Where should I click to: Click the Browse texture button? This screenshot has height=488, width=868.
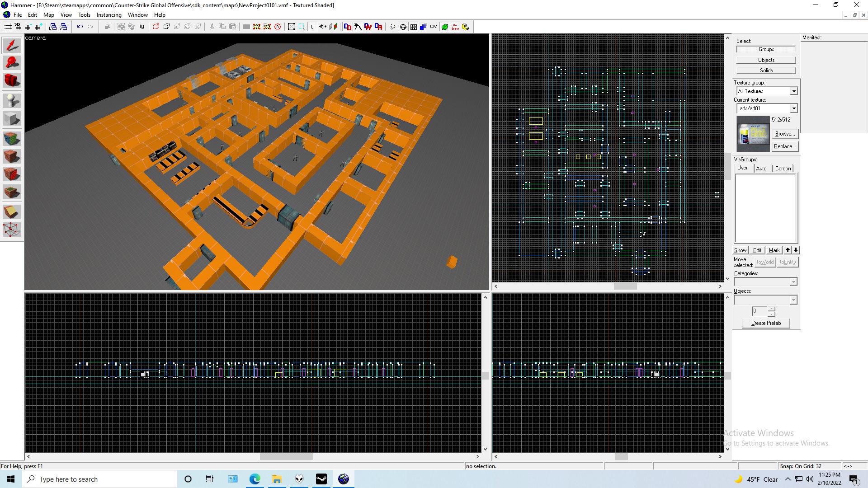tap(784, 134)
